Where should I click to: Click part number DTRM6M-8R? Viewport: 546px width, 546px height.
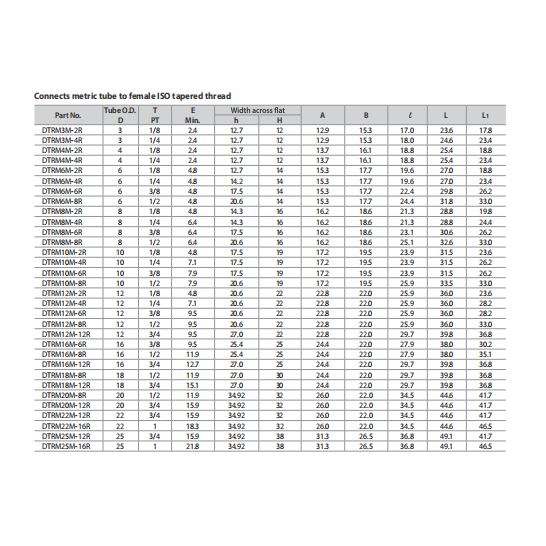pos(62,202)
